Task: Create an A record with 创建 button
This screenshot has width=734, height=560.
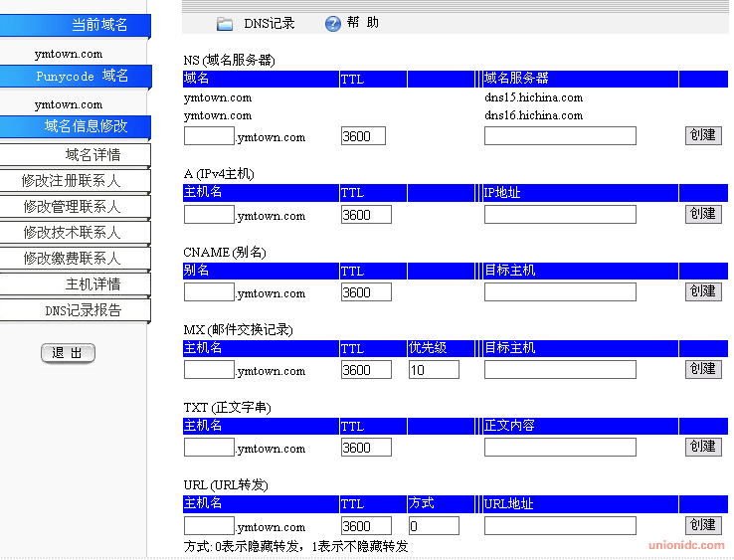Action: pos(703,214)
